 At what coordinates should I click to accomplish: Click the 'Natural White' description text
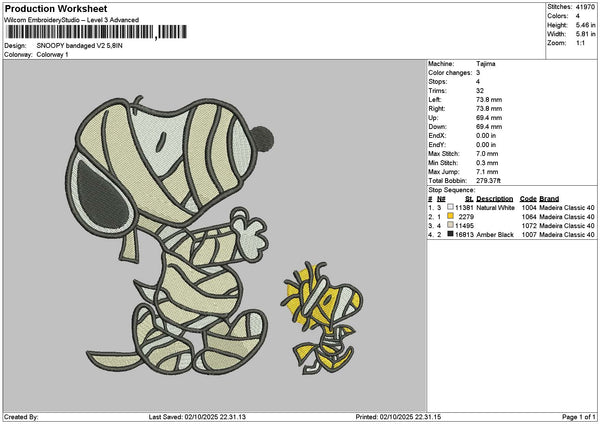496,207
